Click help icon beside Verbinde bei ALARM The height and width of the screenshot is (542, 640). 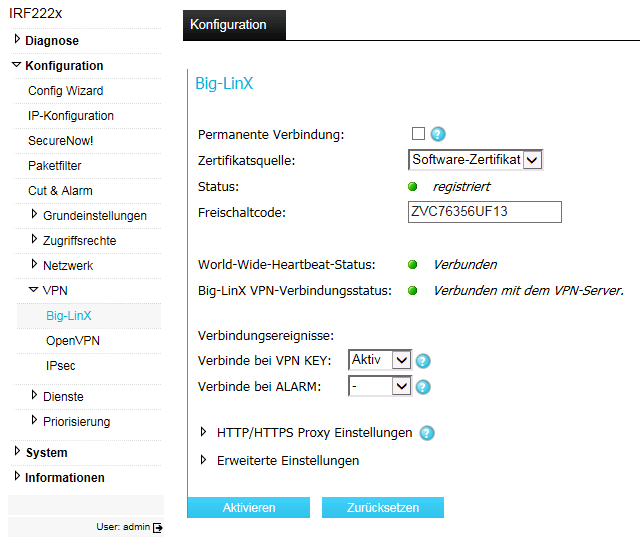tap(423, 387)
